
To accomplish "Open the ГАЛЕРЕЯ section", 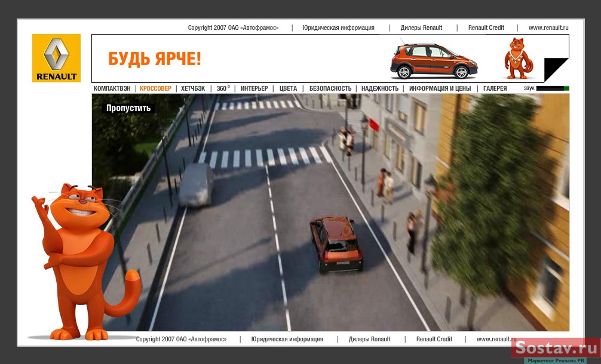I will pos(495,88).
